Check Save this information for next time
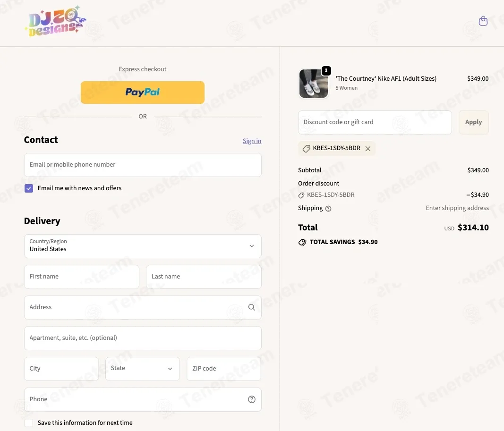This screenshot has width=504, height=431. coord(29,423)
